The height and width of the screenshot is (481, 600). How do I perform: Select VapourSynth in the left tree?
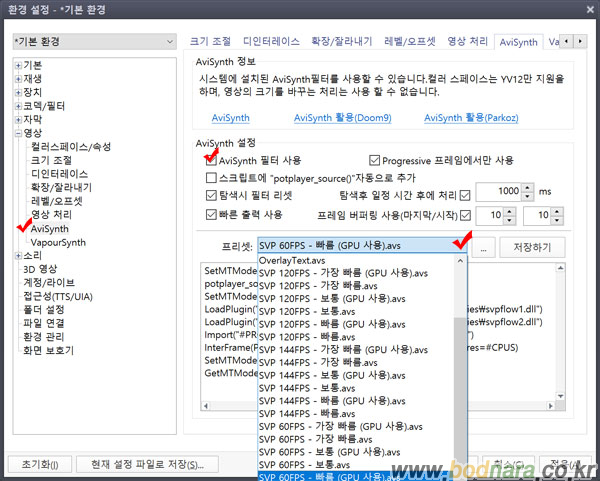pyautogui.click(x=58, y=243)
